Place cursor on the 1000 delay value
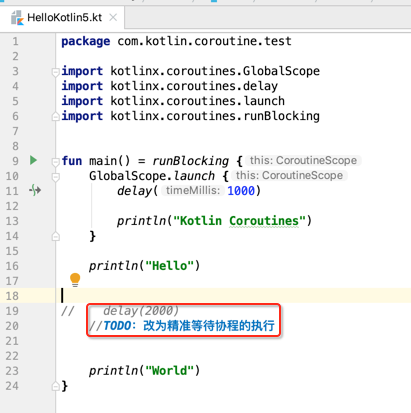The width and height of the screenshot is (411, 413). click(x=241, y=191)
